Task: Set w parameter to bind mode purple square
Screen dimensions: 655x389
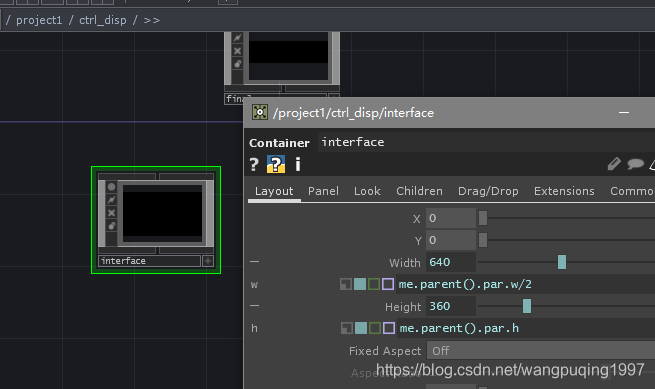Action: pyautogui.click(x=388, y=285)
